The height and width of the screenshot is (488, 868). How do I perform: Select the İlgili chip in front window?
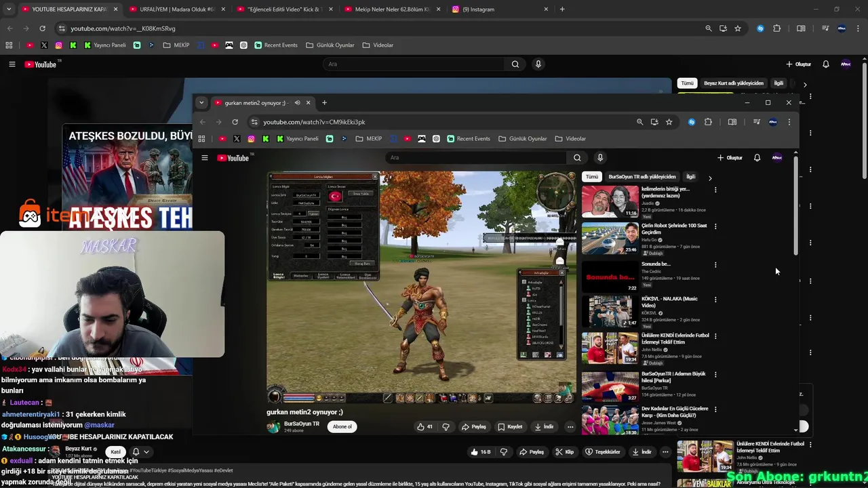pos(690,176)
